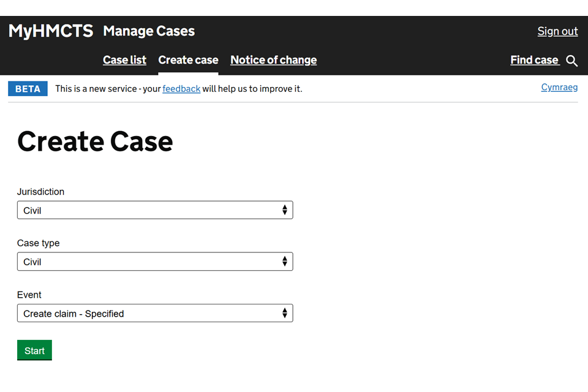This screenshot has height=392, width=588.
Task: Switch language using the Cymraeg link
Action: pyautogui.click(x=559, y=88)
